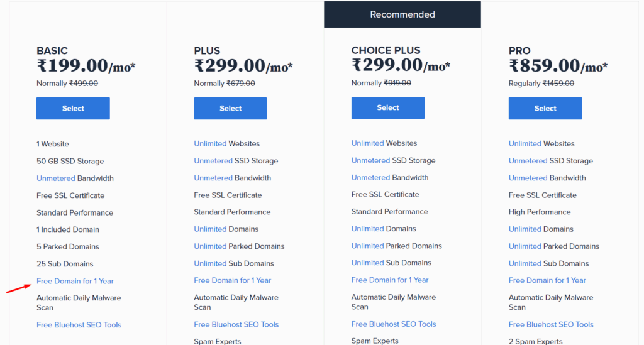Screen dimensions: 644x345
Task: Open Free Domain for 1 Year under BASIC
Action: [75, 281]
